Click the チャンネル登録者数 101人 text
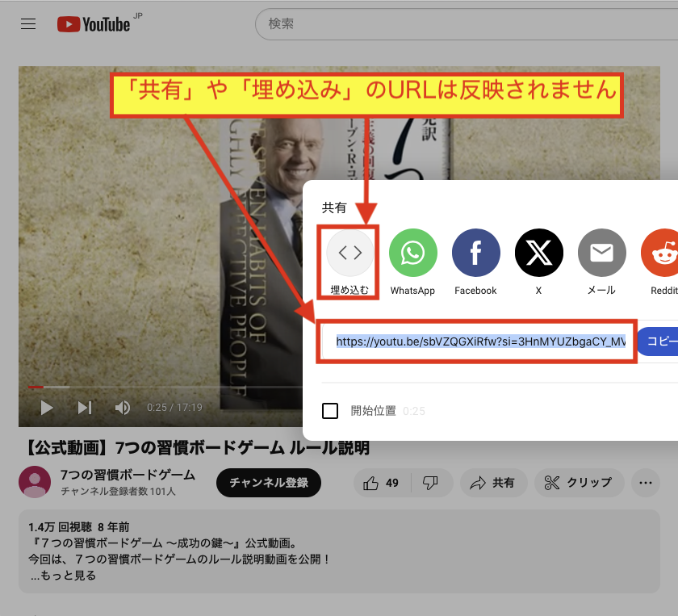 click(118, 492)
